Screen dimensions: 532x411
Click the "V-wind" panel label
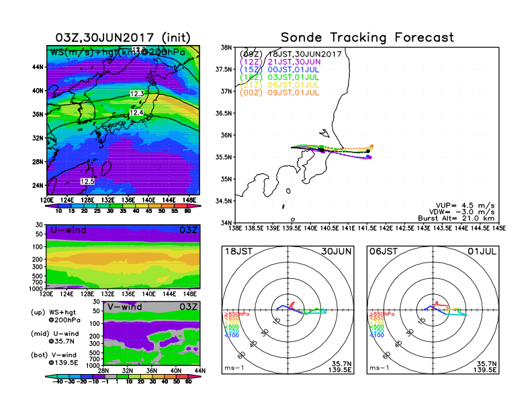pos(124,307)
